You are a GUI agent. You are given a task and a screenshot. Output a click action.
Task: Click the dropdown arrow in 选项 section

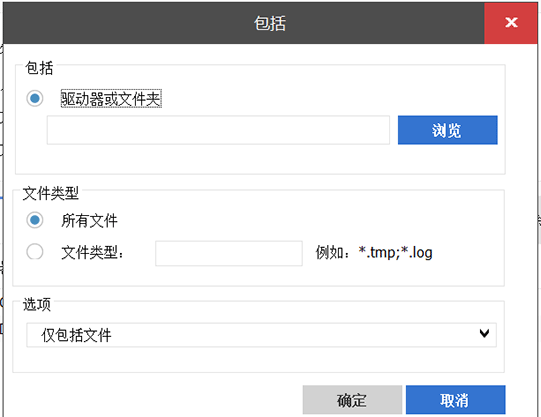(484, 334)
